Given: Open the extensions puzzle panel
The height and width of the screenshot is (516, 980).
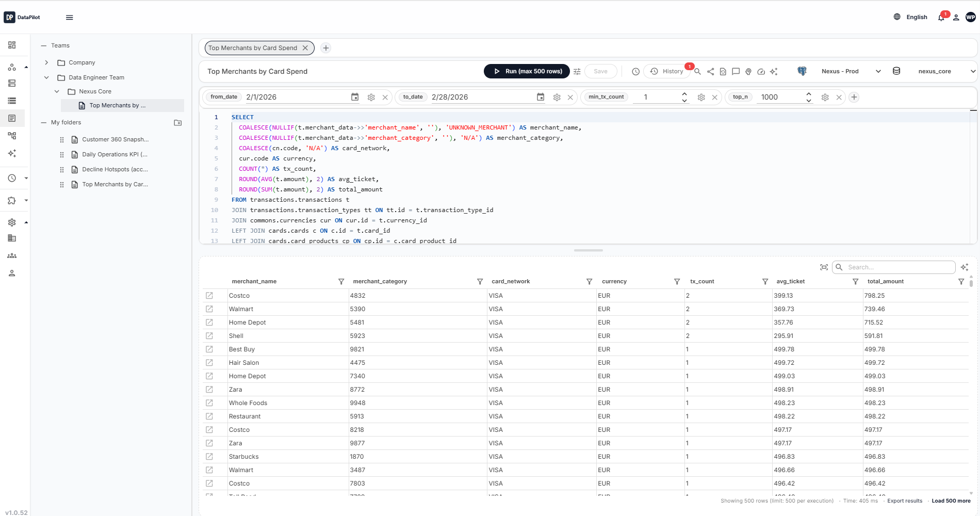Looking at the screenshot, I should [x=12, y=201].
